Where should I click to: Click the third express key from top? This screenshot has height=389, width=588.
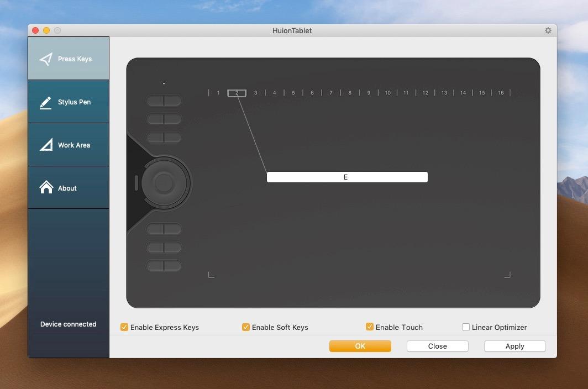tap(164, 137)
